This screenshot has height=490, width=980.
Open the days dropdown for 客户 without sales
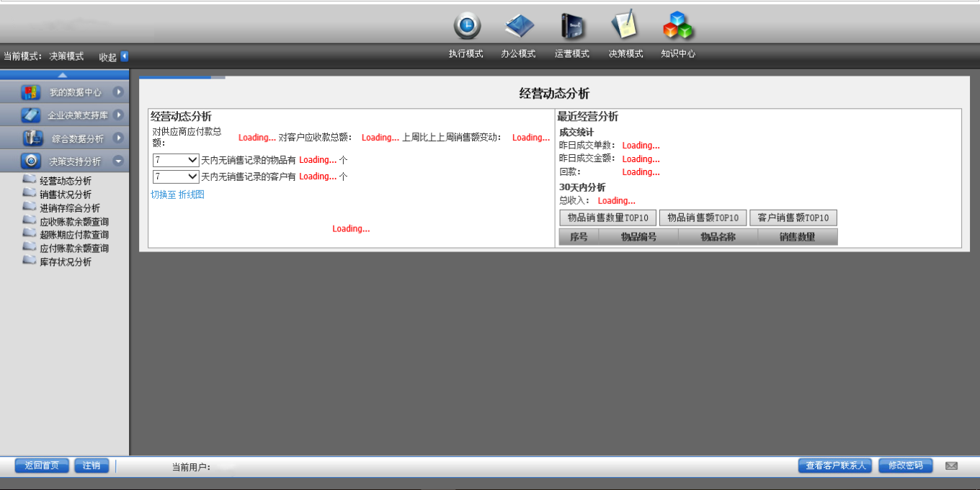(x=176, y=177)
